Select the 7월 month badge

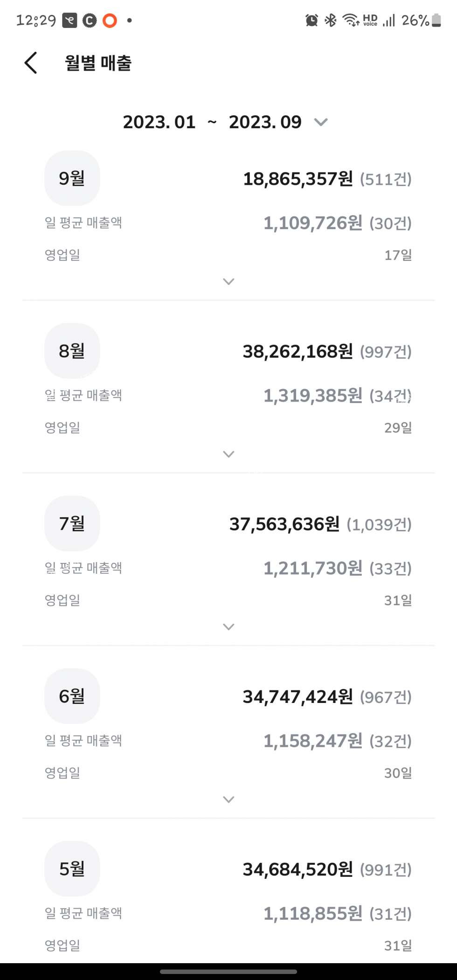point(72,523)
